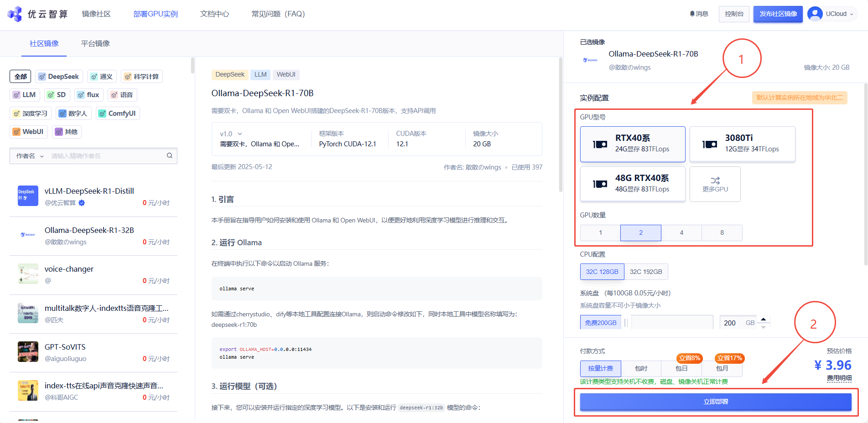Click the 消息 bell notification icon
The width and height of the screenshot is (868, 423).
click(692, 14)
